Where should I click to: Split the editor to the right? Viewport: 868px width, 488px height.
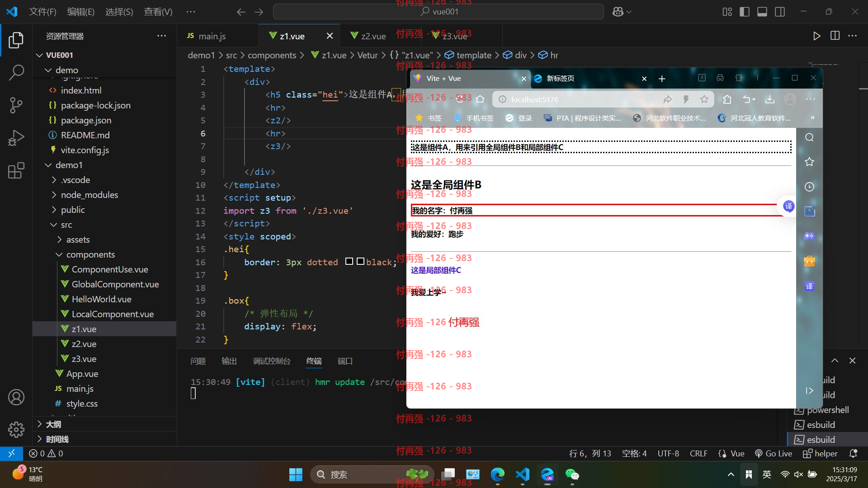coord(835,36)
